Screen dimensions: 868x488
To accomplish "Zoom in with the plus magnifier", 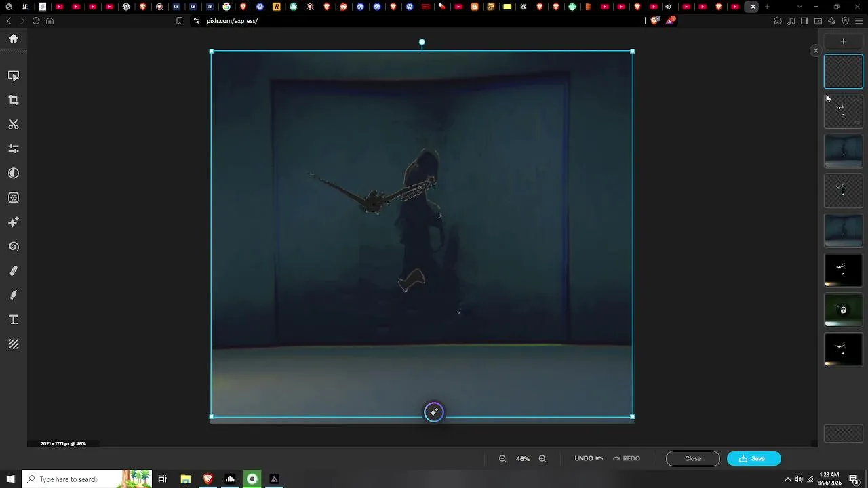I will (x=542, y=459).
